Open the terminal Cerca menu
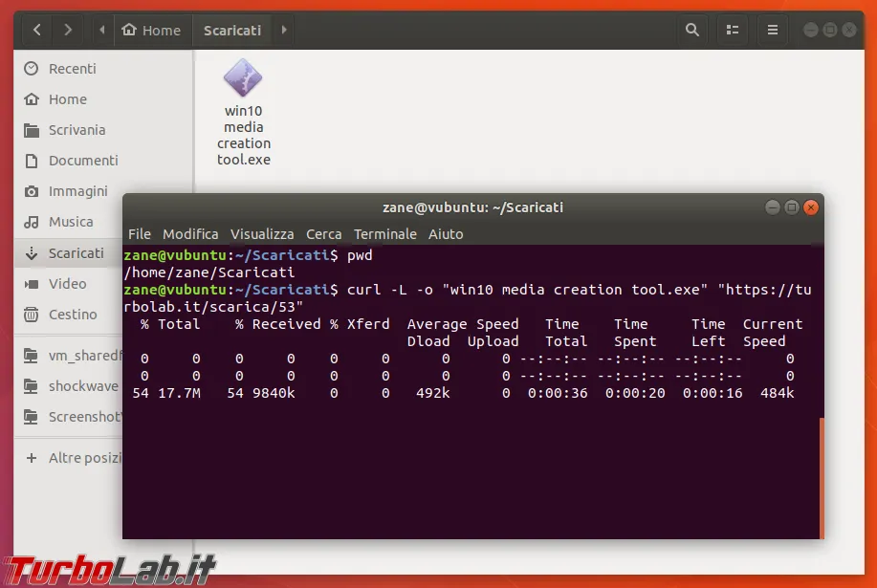The height and width of the screenshot is (588, 877). 323,233
